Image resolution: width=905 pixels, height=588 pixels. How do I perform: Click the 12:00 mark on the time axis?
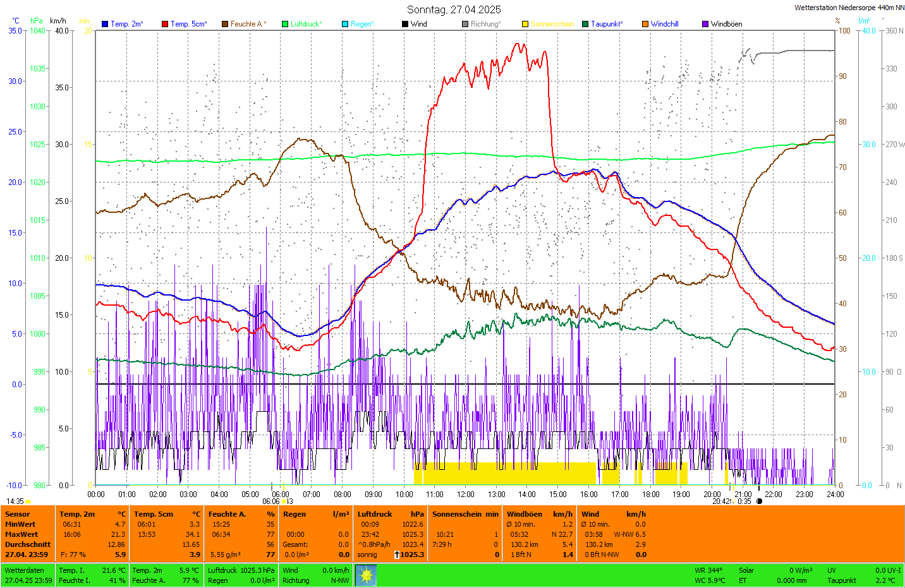coord(466,494)
